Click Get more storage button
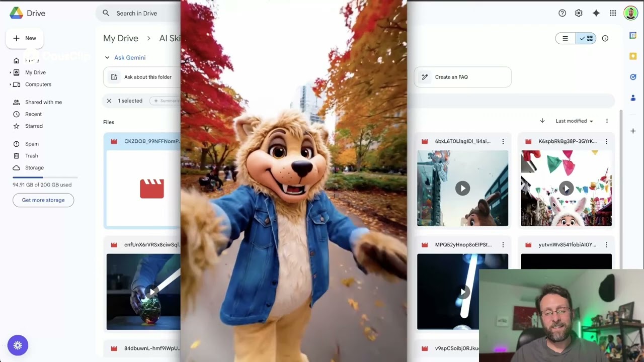This screenshot has width=644, height=362. pos(43,200)
